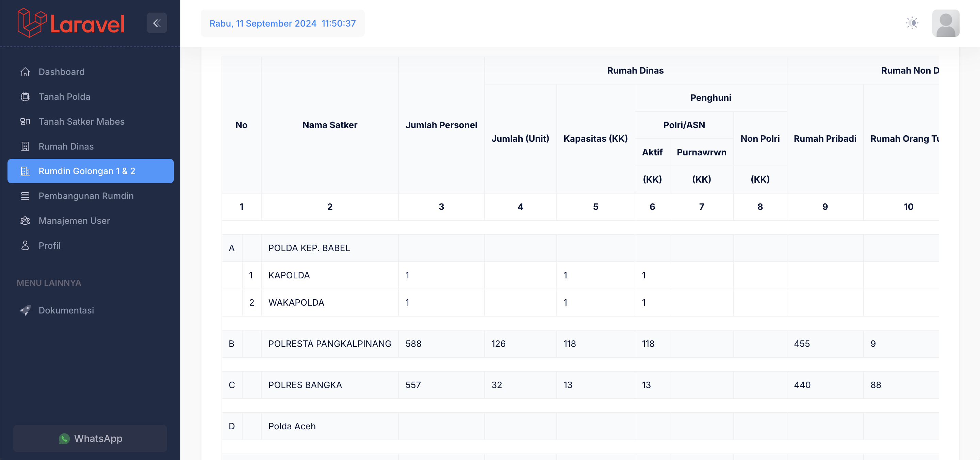Click the Tanah Polda chip icon

coord(25,97)
